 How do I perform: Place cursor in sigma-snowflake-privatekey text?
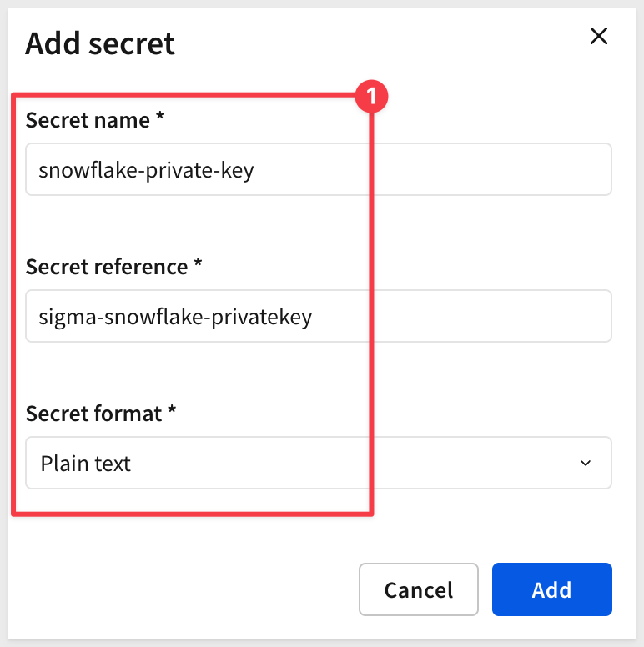point(175,318)
